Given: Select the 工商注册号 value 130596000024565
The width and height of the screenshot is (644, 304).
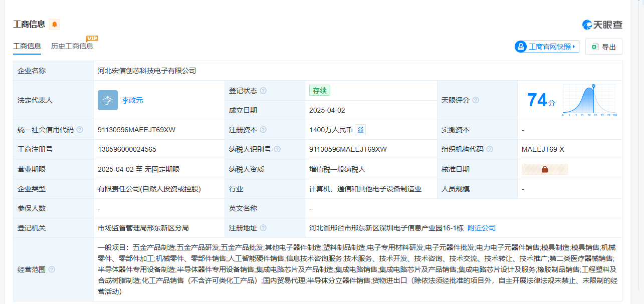Looking at the screenshot, I should [x=127, y=149].
